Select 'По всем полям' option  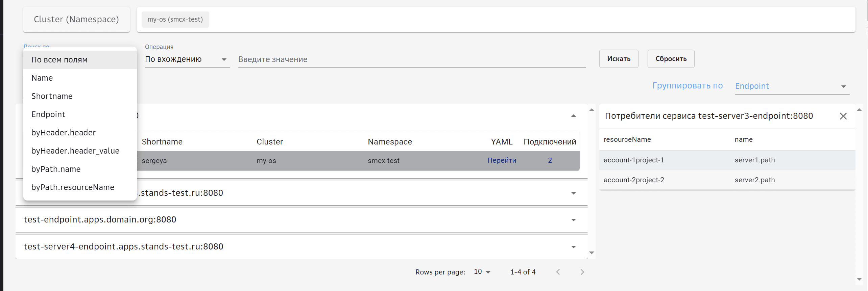coord(59,60)
